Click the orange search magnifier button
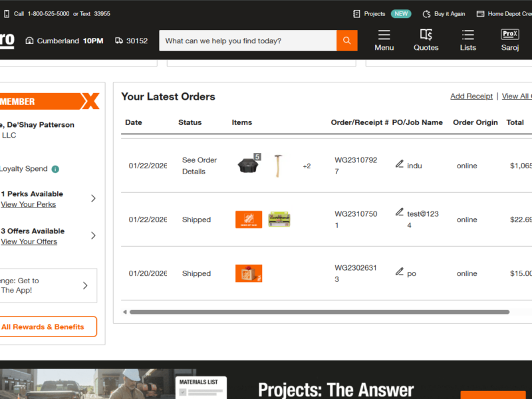The height and width of the screenshot is (399, 532). pyautogui.click(x=346, y=41)
